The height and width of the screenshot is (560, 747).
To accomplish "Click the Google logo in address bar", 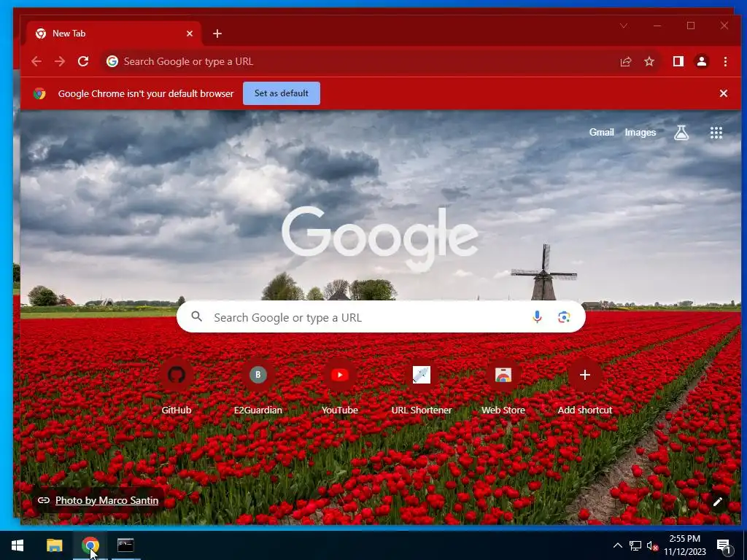I will point(112,61).
